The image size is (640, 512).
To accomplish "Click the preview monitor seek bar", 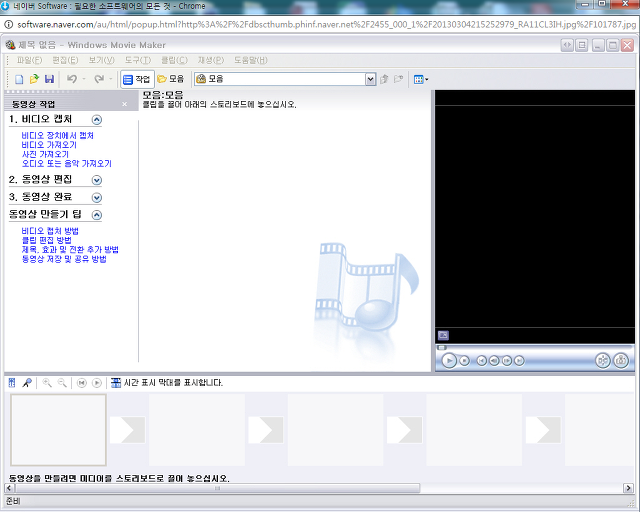I will click(x=535, y=348).
